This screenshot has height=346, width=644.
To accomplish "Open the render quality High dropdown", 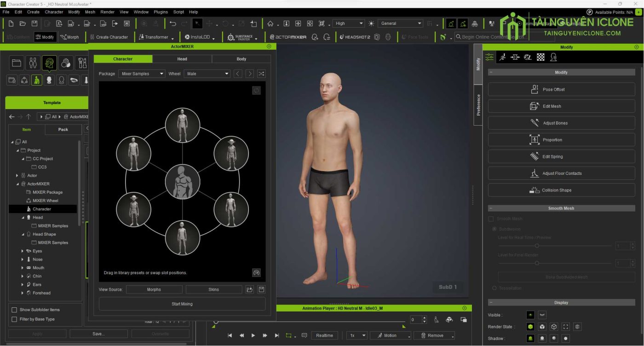I will coord(349,23).
